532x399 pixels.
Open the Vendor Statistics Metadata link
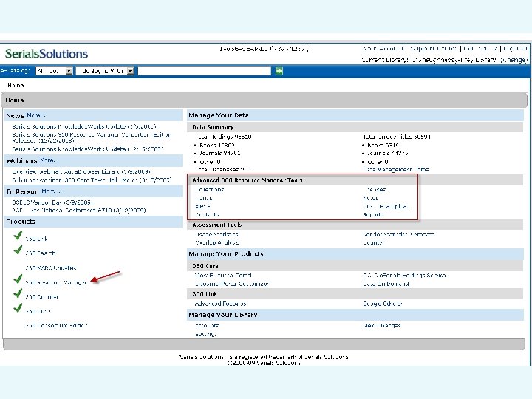click(x=398, y=234)
